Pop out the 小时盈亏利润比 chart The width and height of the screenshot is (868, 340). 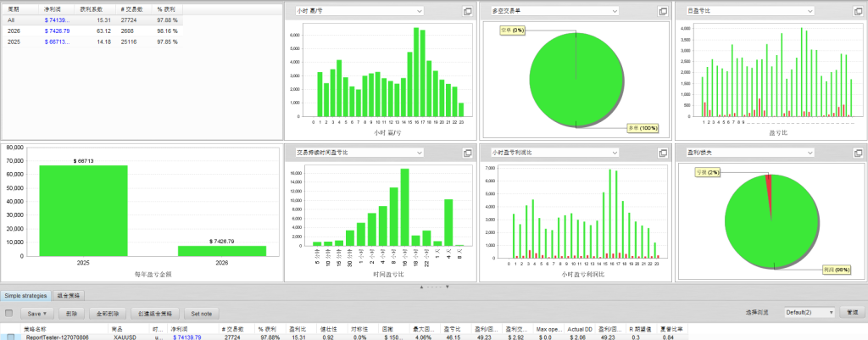click(663, 153)
